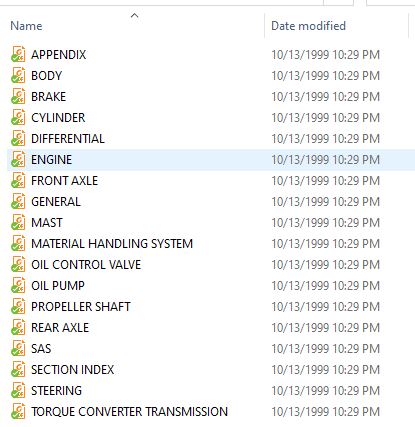
Task: Click the PROPELLER SHAFT file icon
Action: coord(18,306)
